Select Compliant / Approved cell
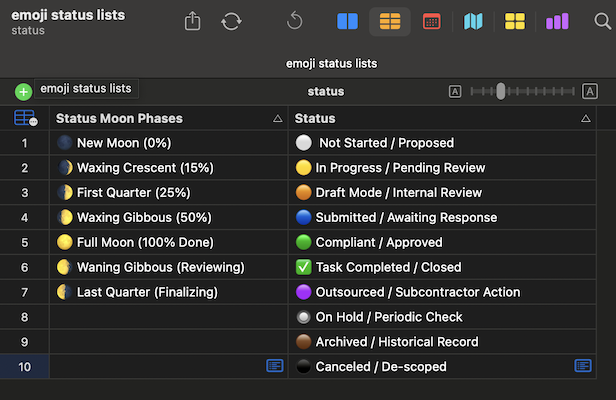This screenshot has height=400, width=616. 442,242
